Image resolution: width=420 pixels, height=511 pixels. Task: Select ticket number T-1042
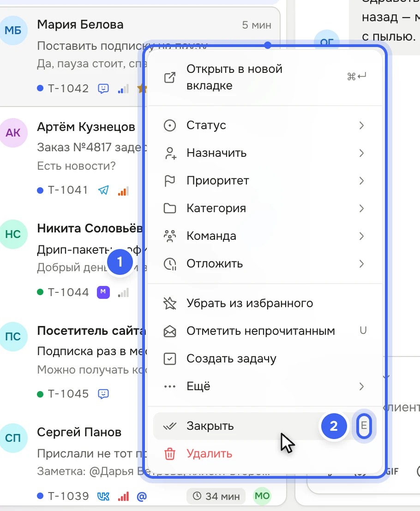tap(68, 88)
